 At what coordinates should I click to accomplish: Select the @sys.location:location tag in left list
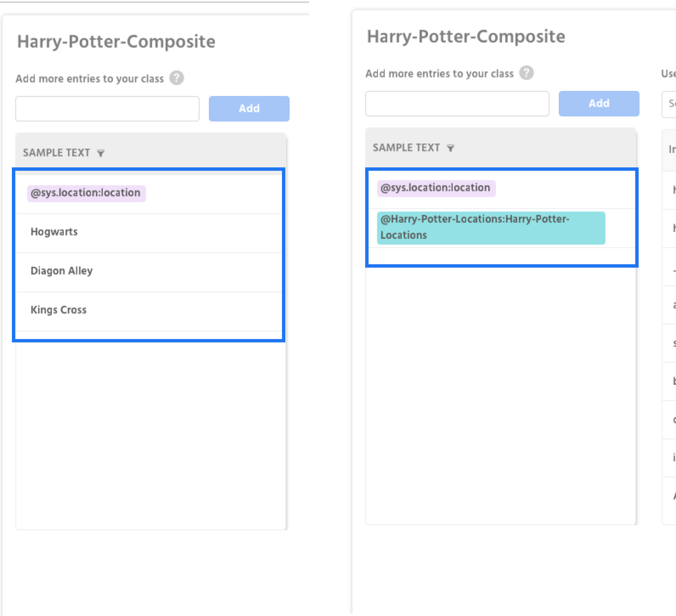pyautogui.click(x=86, y=193)
